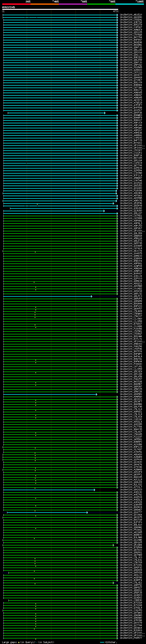Select label UniRef100_Q945R0

click(x=131, y=394)
